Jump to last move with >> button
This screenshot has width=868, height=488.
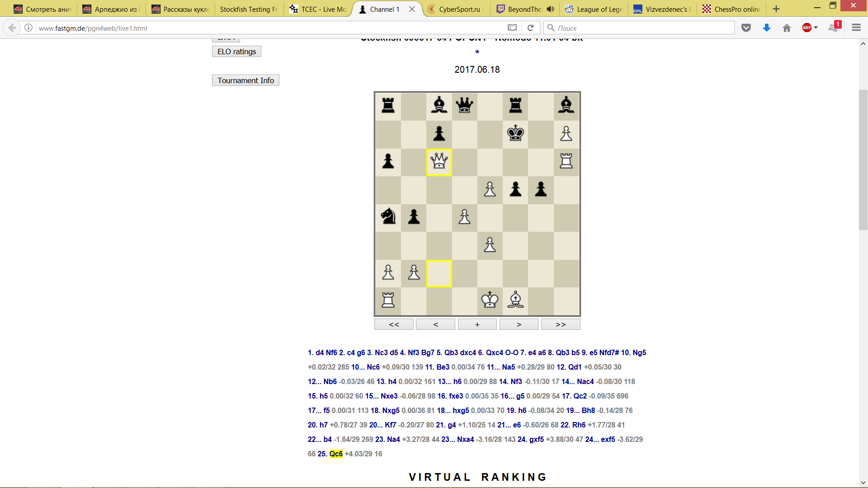[560, 324]
